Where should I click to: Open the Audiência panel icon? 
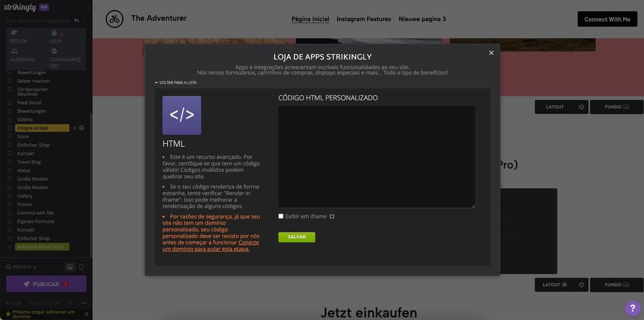(x=13, y=51)
